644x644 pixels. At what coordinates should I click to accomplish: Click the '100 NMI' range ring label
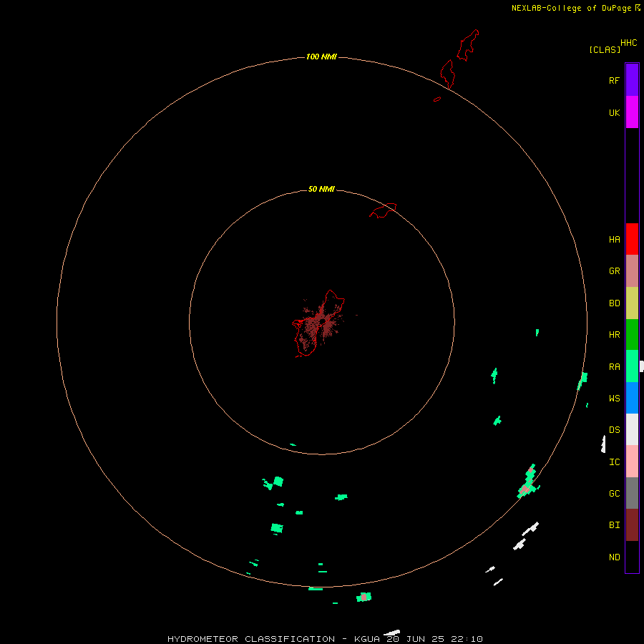321,57
